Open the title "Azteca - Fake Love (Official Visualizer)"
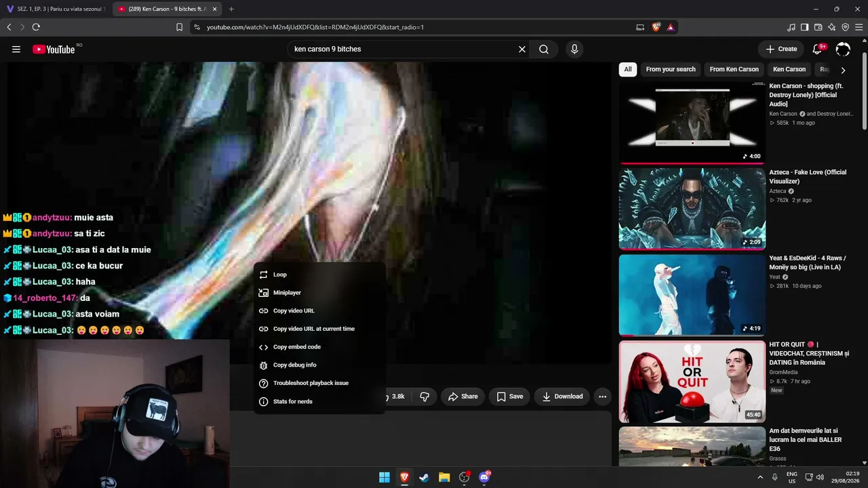This screenshot has width=868, height=488. point(808,177)
